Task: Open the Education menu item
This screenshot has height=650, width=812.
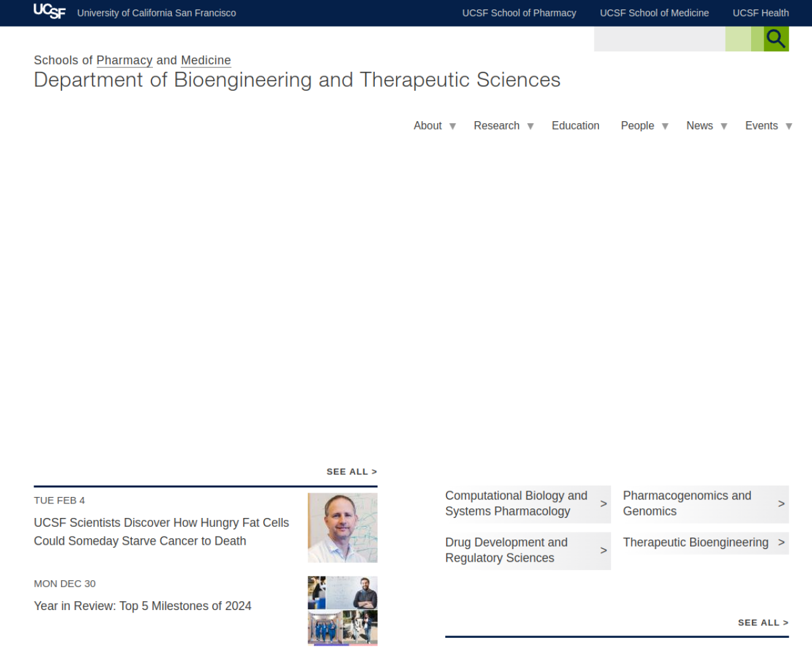Action: coord(575,126)
